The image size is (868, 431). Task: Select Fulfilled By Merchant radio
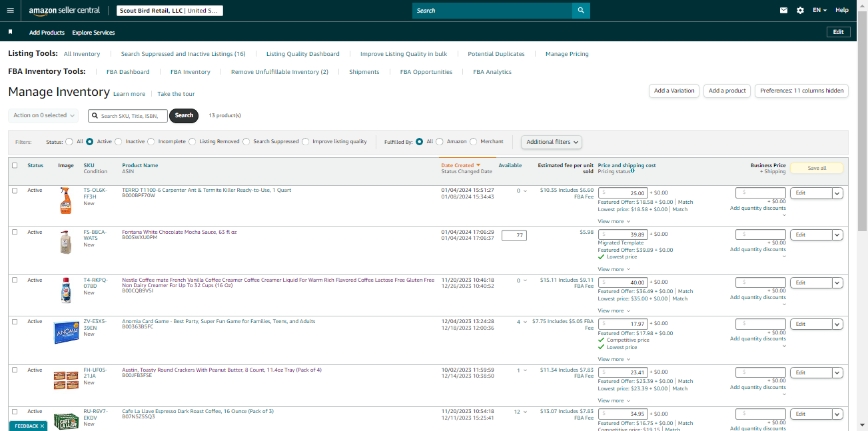(474, 141)
